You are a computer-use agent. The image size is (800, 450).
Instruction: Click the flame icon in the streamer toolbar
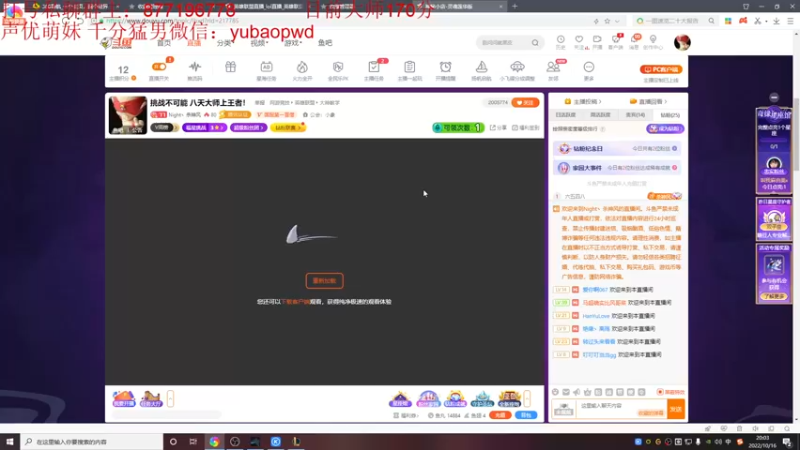(302, 67)
